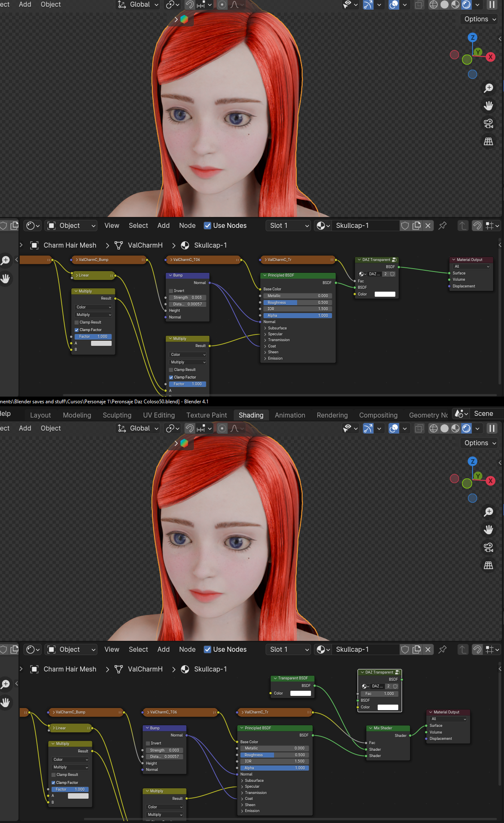Toggle Use Nodes checkbox in upper node editor
The width and height of the screenshot is (504, 823).
[x=207, y=225]
